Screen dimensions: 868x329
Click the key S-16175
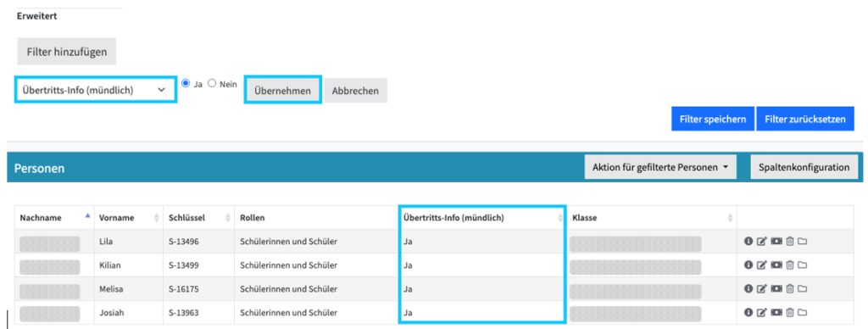[x=183, y=289]
